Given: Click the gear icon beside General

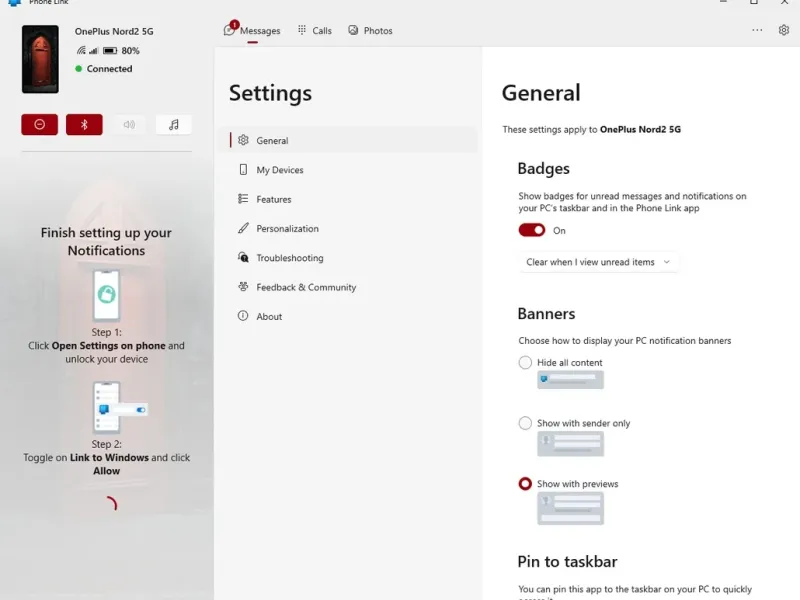Looking at the screenshot, I should [243, 140].
